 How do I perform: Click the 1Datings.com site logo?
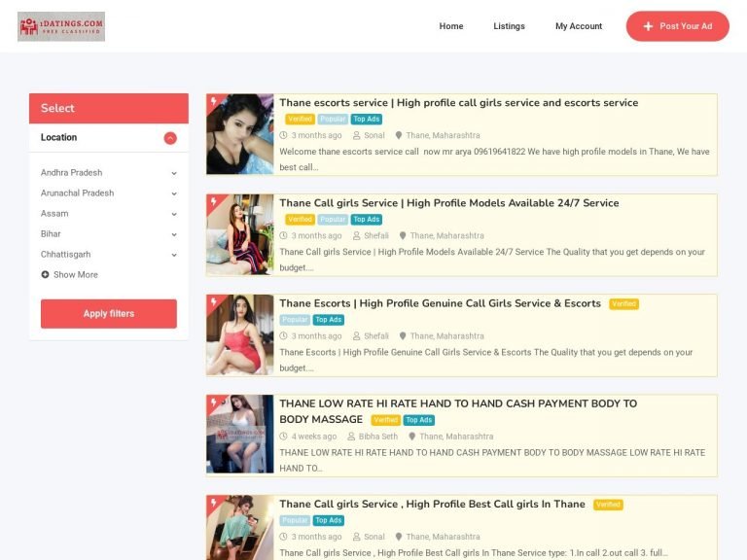(61, 26)
